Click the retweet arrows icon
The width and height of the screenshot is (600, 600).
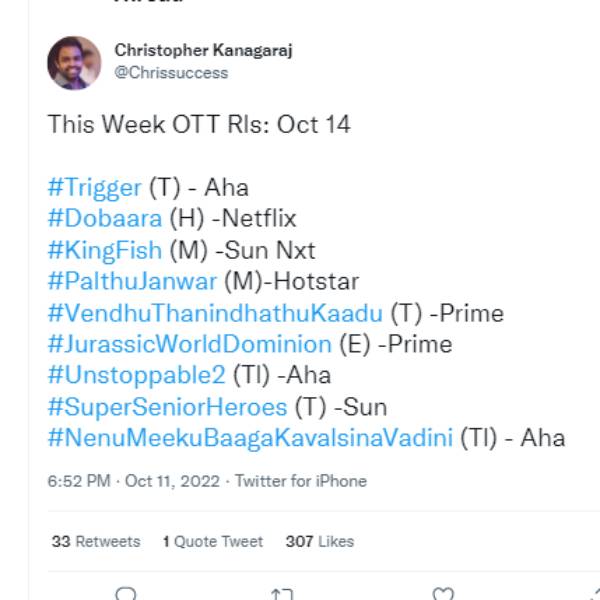282,594
